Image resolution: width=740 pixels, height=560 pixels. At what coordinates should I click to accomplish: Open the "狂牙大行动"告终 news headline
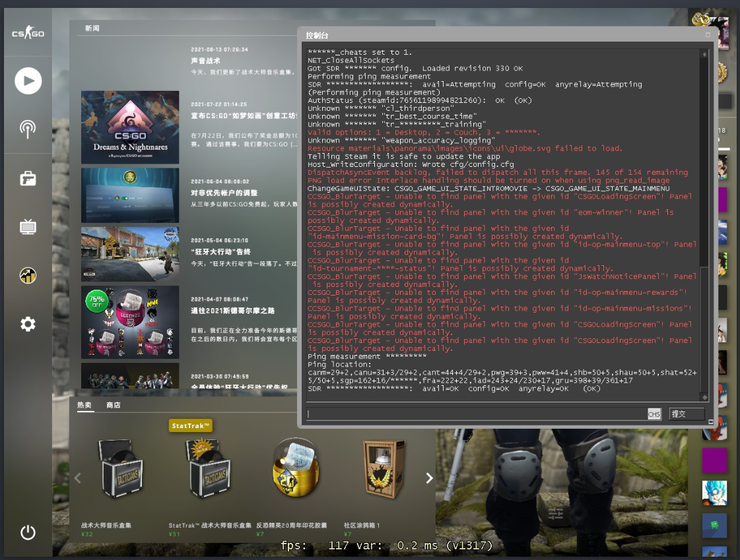(x=220, y=252)
